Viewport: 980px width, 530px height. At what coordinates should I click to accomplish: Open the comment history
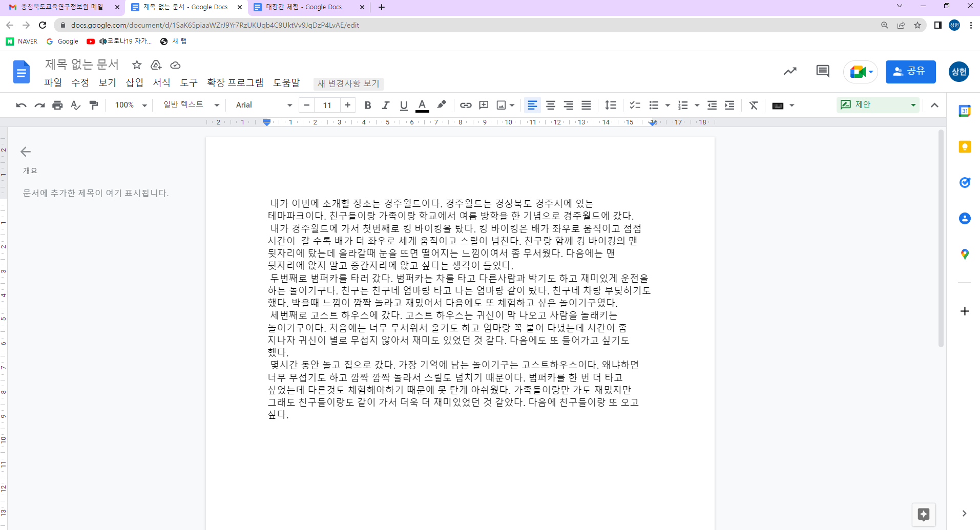point(823,72)
